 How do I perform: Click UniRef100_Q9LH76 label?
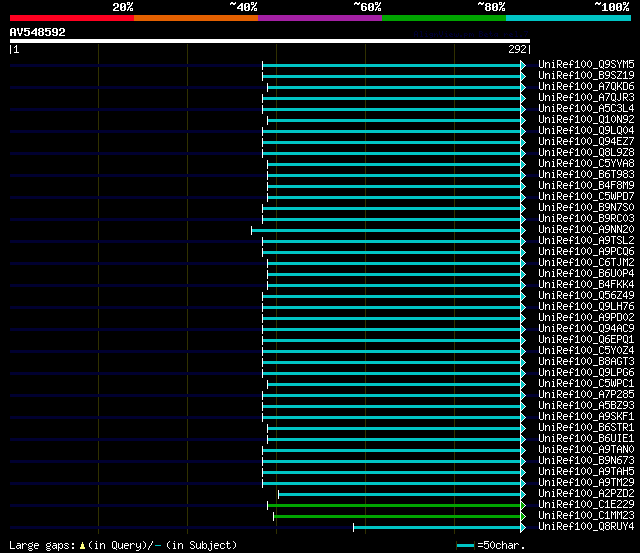click(586, 307)
